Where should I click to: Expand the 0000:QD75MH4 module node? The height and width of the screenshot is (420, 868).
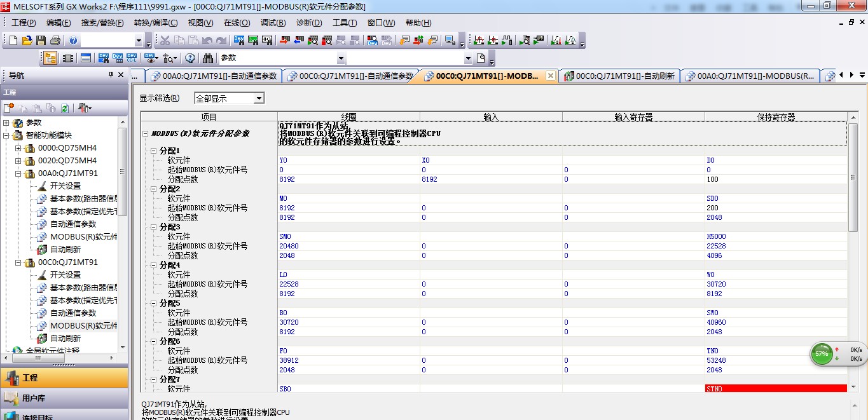tap(18, 148)
